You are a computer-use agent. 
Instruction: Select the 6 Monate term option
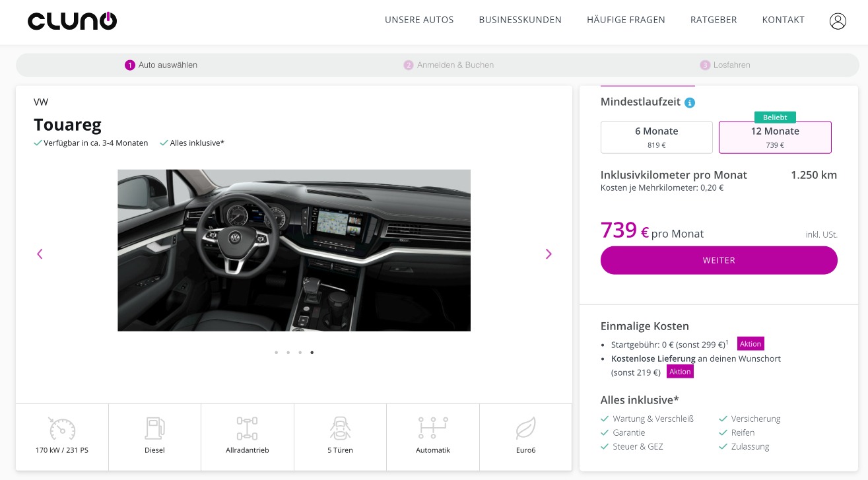click(x=657, y=137)
